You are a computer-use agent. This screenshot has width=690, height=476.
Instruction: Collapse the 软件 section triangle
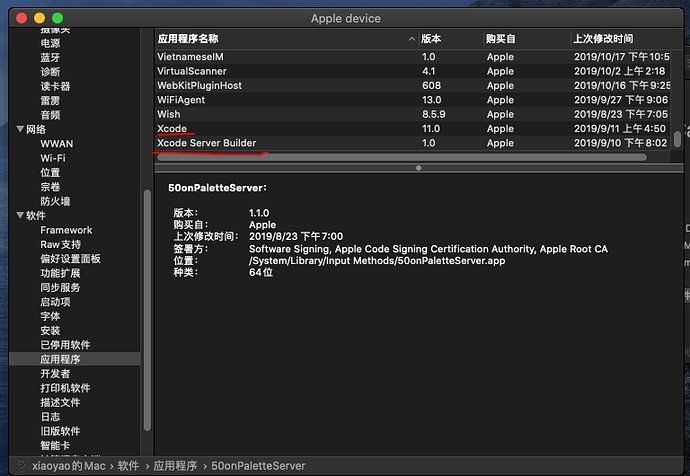click(x=20, y=216)
